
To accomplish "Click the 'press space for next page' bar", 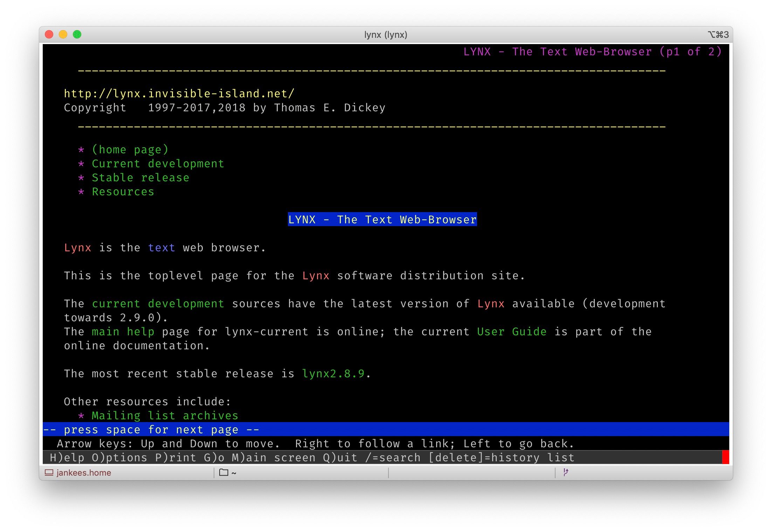I will click(386, 429).
